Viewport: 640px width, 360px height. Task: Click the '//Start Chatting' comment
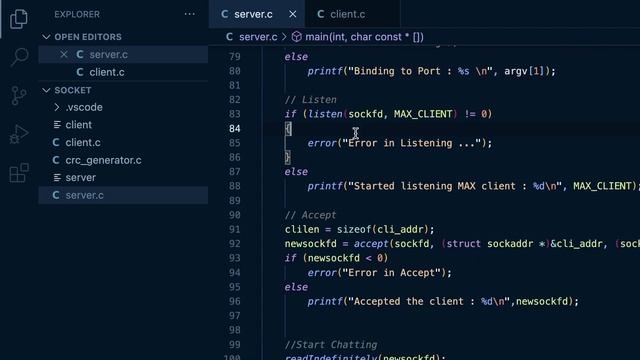point(331,345)
